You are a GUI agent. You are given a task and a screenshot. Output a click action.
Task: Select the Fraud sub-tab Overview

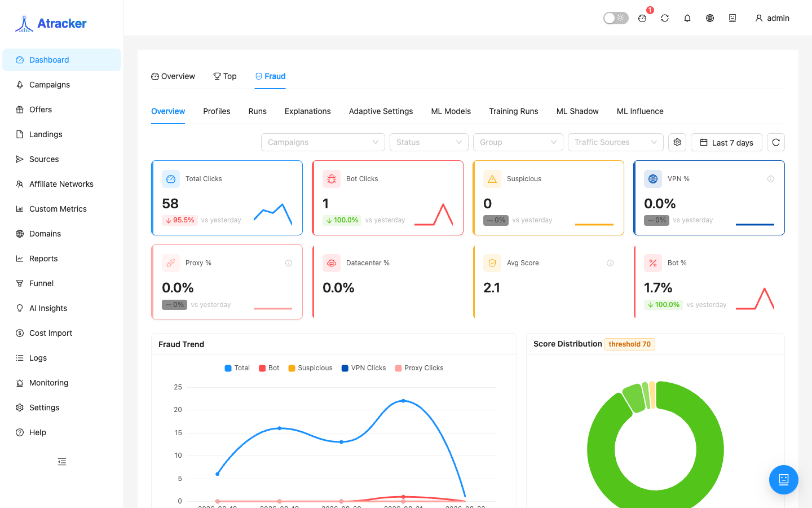coord(168,111)
